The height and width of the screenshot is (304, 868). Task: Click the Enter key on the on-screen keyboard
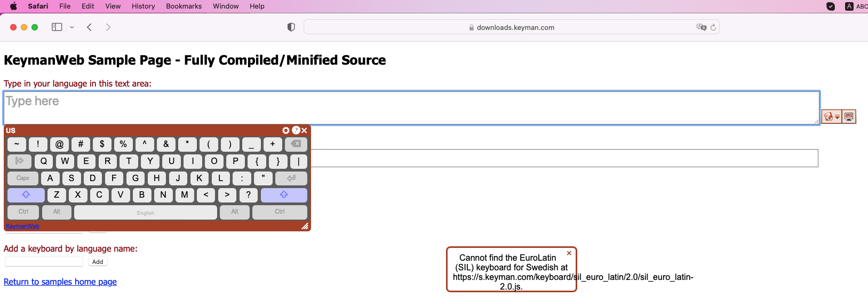(x=291, y=178)
